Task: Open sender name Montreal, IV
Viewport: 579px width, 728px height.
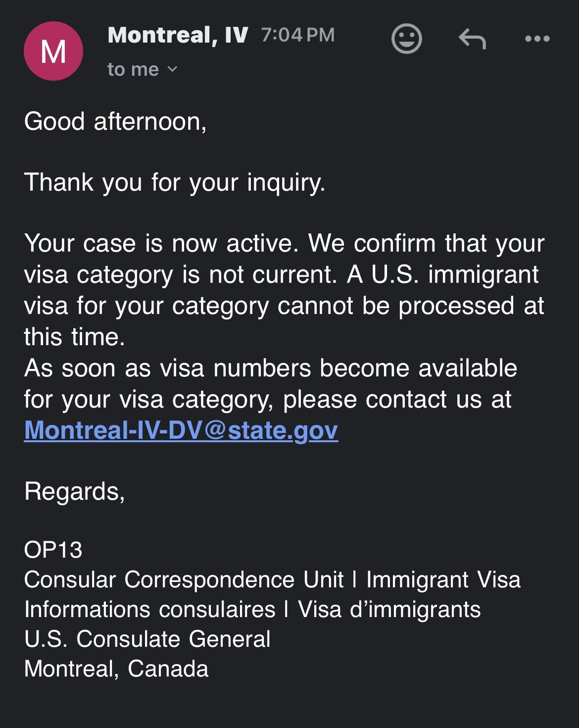Action: pos(178,35)
